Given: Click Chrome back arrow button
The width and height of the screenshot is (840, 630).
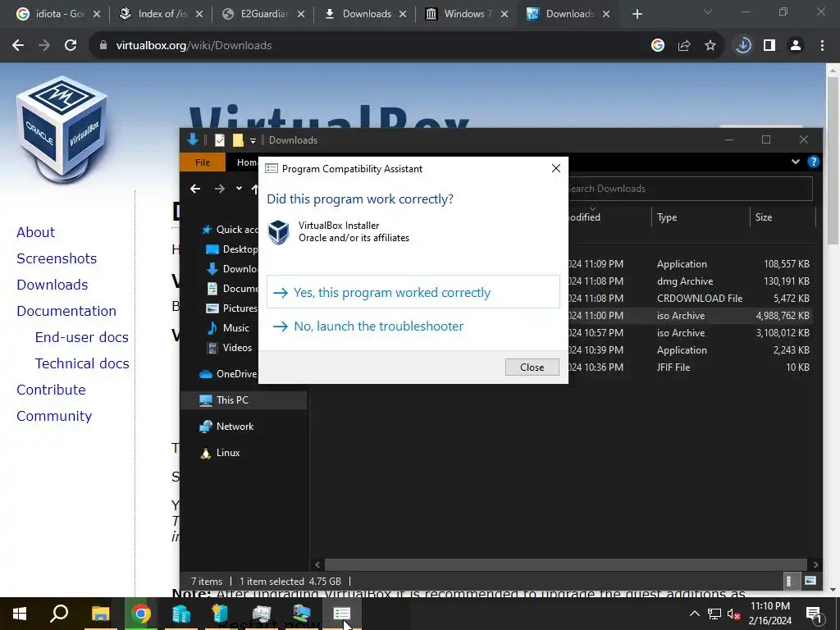Looking at the screenshot, I should 18,46.
